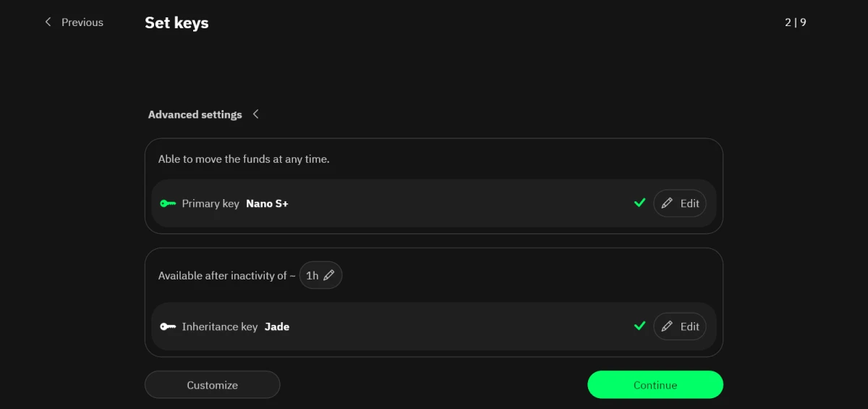Click the 2 | 9 step indicator
This screenshot has height=409, width=868.
(795, 22)
